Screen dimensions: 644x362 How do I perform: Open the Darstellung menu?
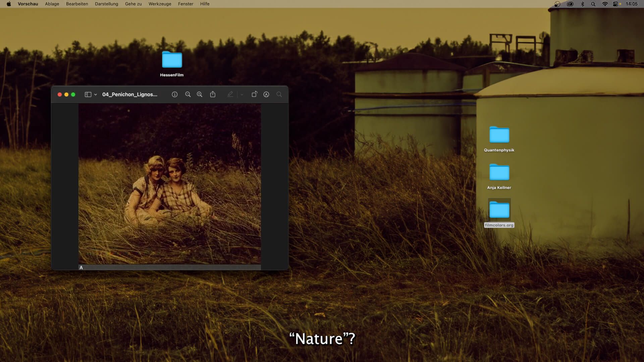106,4
